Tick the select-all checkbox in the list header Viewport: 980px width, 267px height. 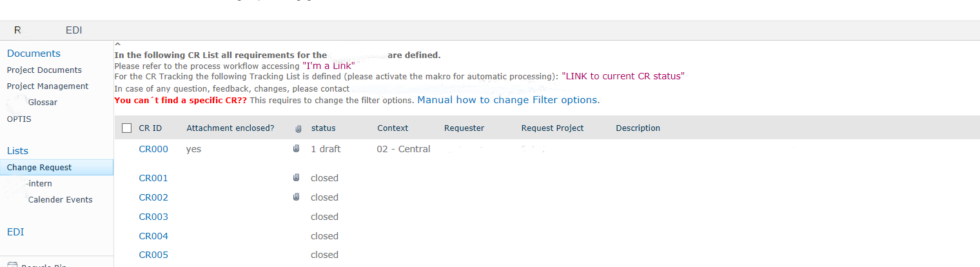(126, 128)
